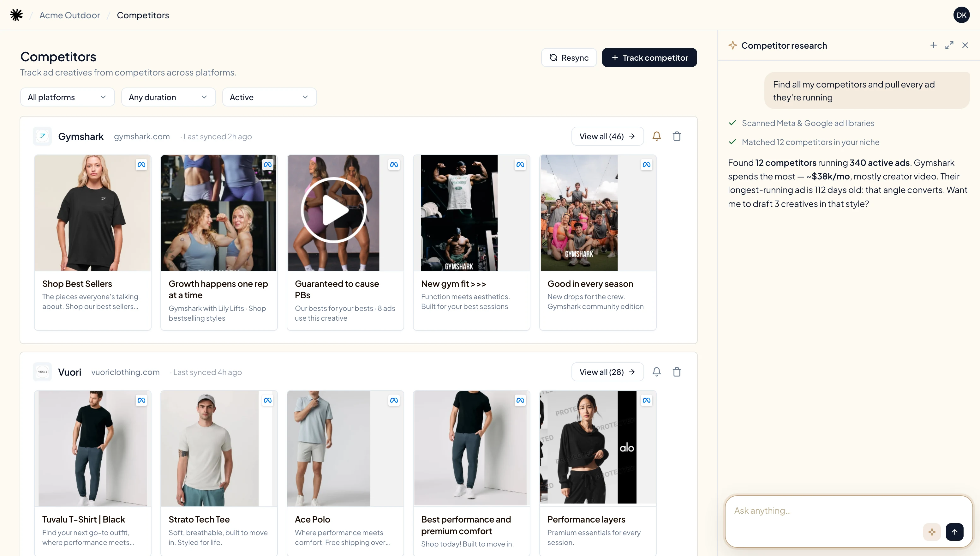Delete Gymshark with the trash icon

(x=677, y=136)
